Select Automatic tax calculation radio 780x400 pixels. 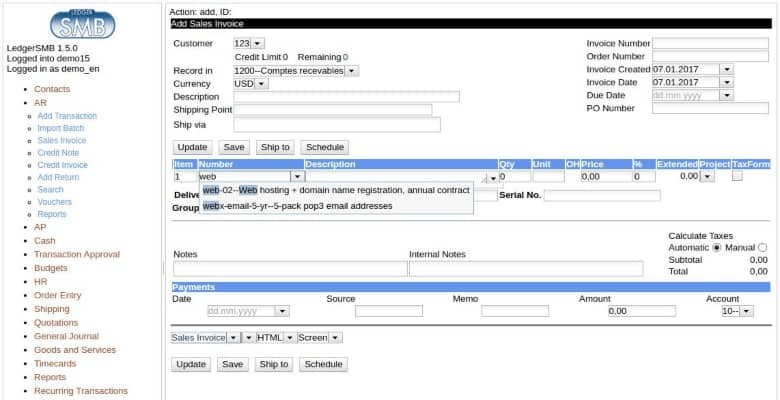716,247
